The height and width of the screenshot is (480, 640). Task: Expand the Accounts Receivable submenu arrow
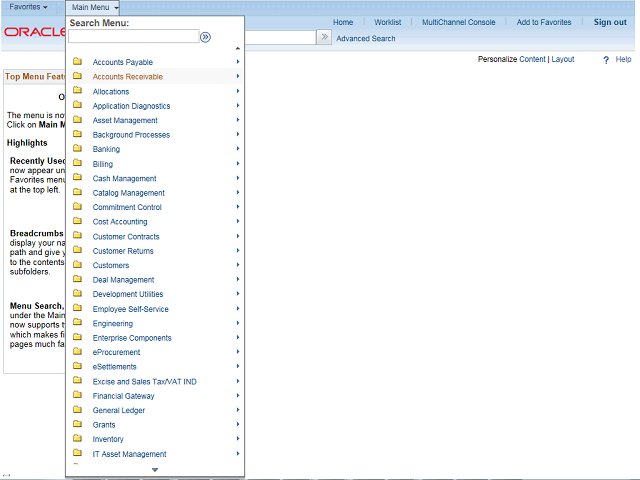[x=238, y=76]
